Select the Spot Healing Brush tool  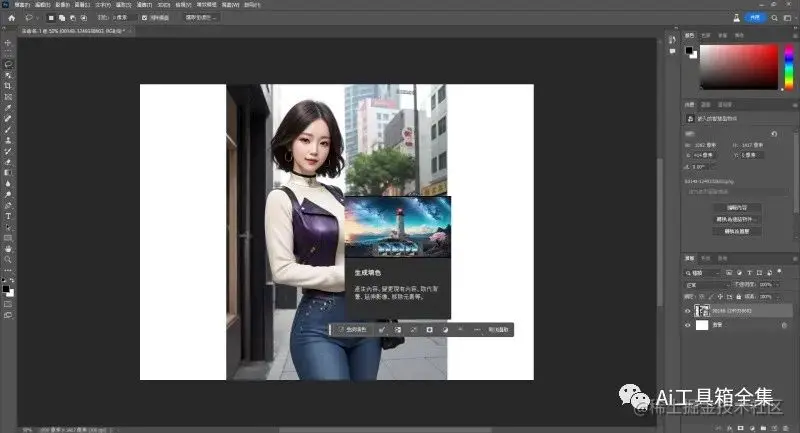point(8,118)
